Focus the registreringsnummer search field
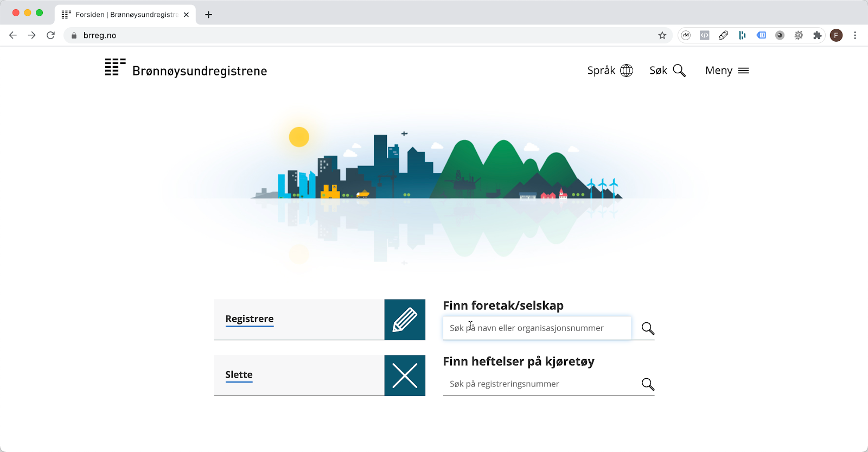The image size is (868, 452). pyautogui.click(x=540, y=384)
